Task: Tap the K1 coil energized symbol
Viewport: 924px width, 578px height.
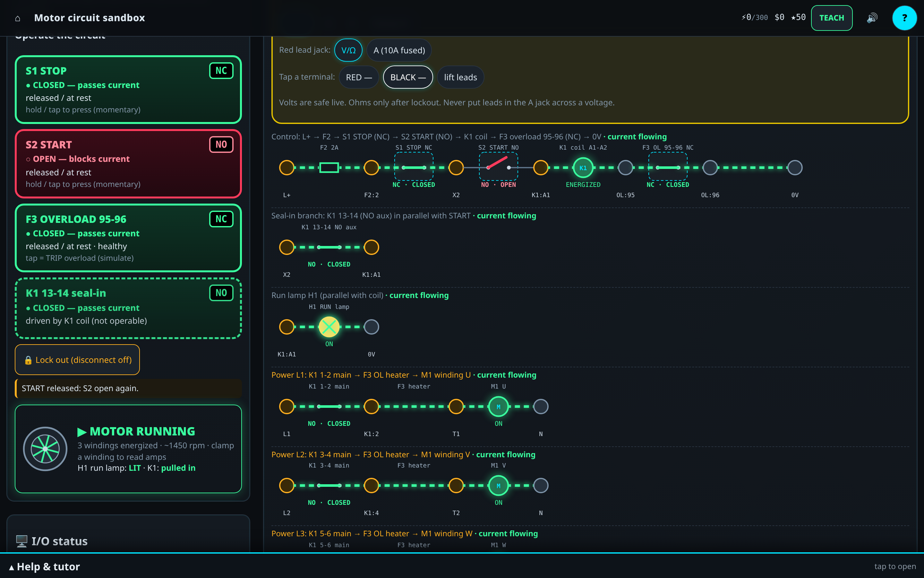Action: [583, 167]
